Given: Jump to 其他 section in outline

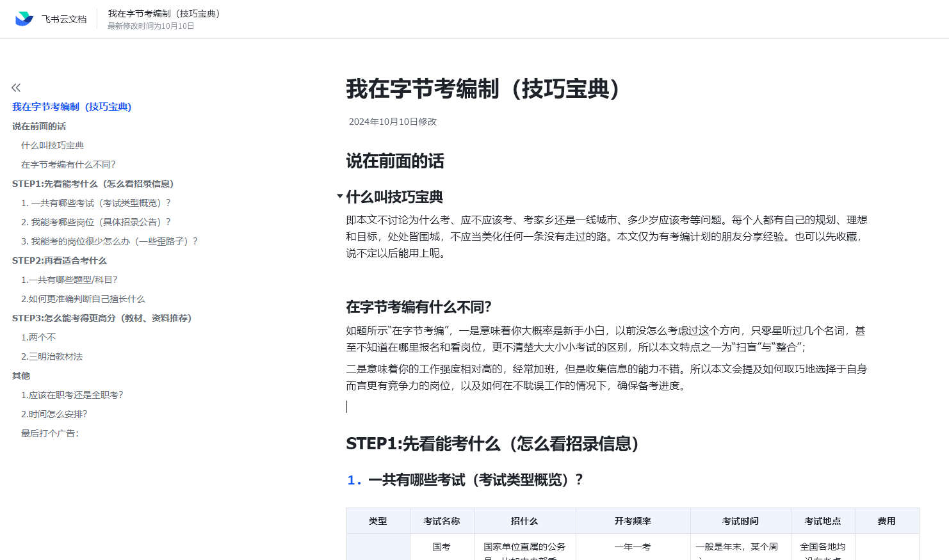Looking at the screenshot, I should (21, 376).
